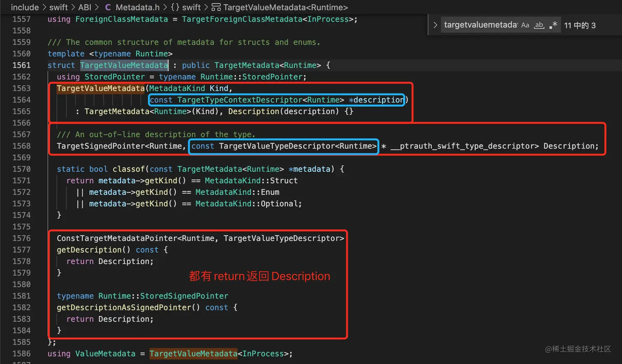Screen dimensions: 622x364
Task: Click 'MetadataKind::Enum' on line 1572
Action: pos(237,192)
